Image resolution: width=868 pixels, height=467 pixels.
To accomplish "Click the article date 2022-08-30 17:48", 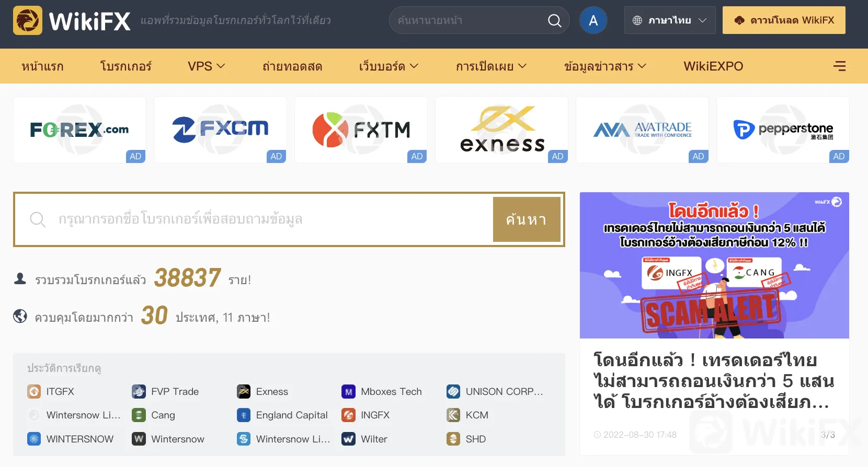I will 640,435.
